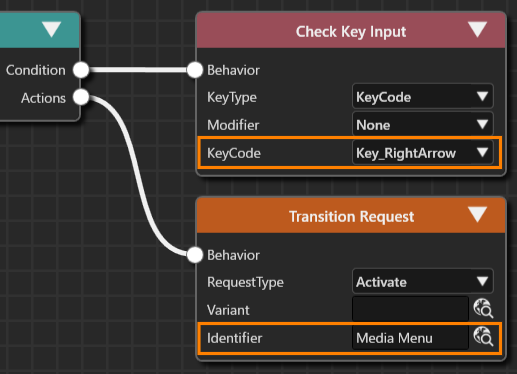The height and width of the screenshot is (374, 517).
Task: Open the Modifier dropdown showing None
Action: [423, 125]
